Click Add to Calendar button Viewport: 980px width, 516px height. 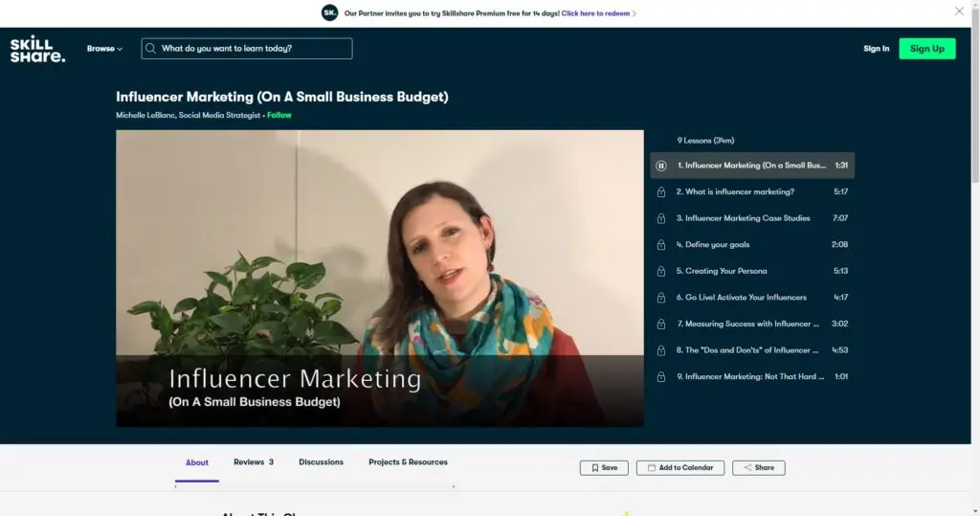tap(679, 468)
